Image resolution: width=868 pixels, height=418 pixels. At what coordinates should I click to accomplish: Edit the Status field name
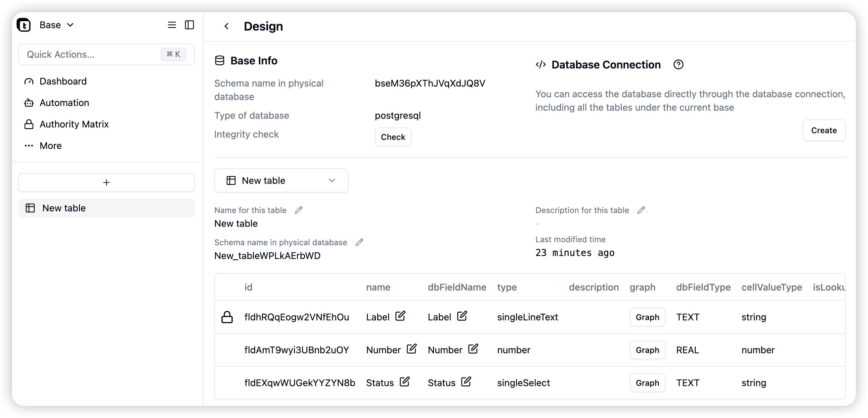tap(404, 382)
